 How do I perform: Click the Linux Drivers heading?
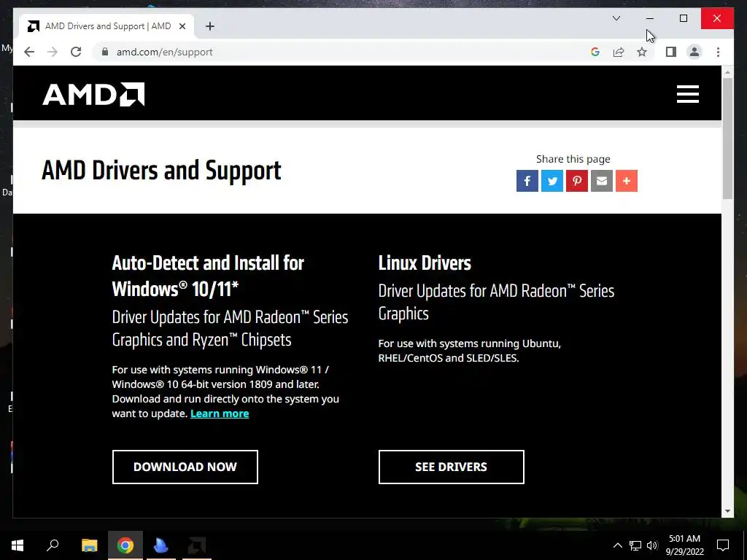(425, 262)
